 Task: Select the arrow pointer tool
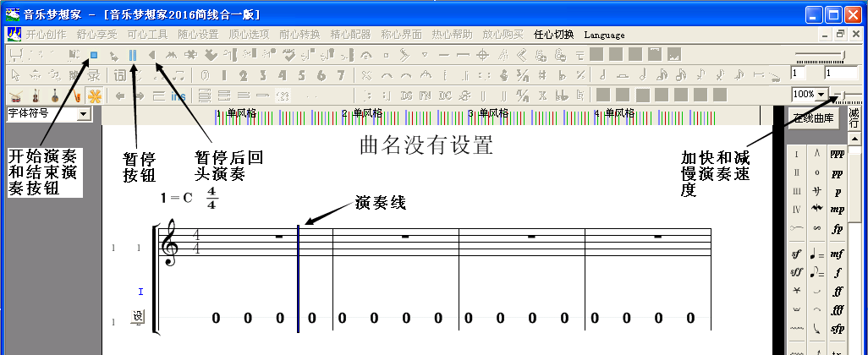(x=15, y=74)
